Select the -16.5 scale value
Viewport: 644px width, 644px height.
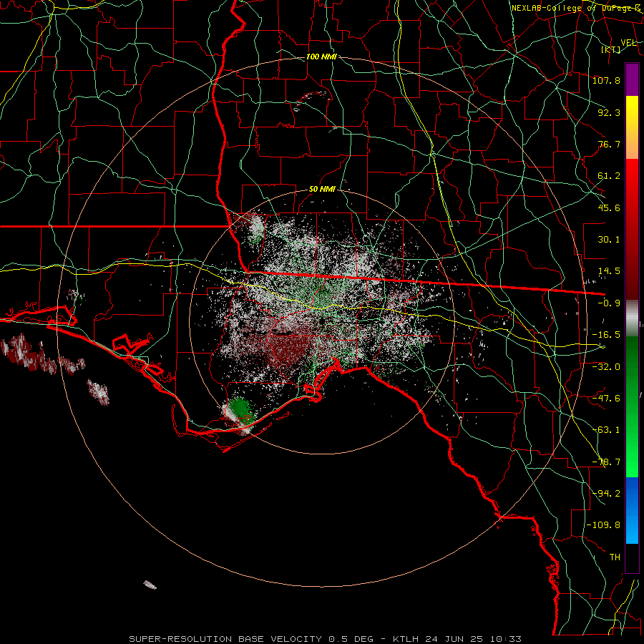pyautogui.click(x=606, y=335)
